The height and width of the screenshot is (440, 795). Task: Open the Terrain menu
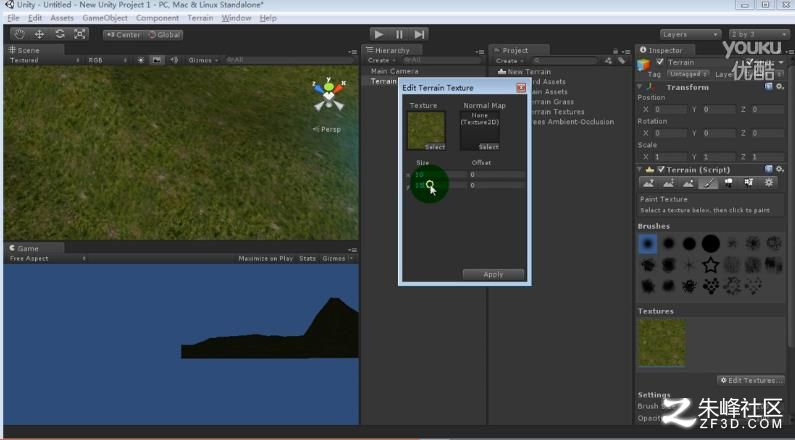200,18
